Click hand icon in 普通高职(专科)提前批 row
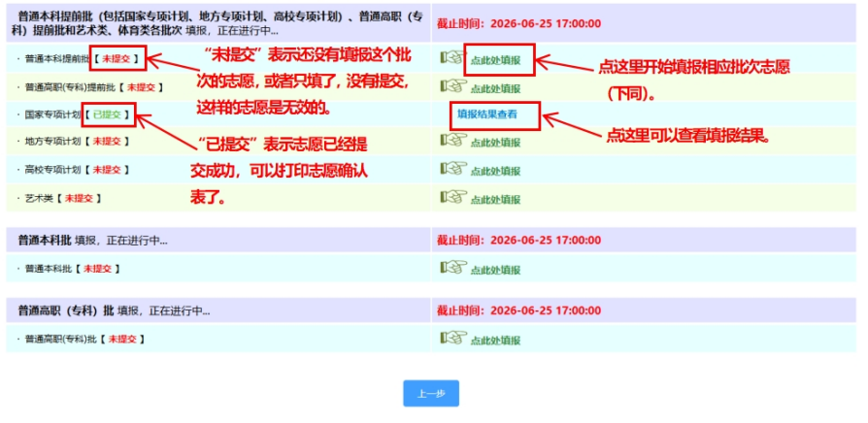The image size is (868, 423). pos(453,85)
